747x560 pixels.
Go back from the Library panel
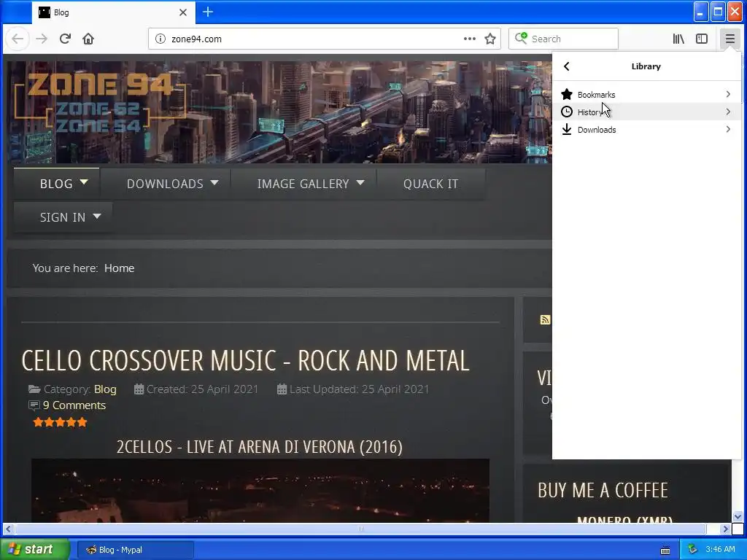(566, 66)
